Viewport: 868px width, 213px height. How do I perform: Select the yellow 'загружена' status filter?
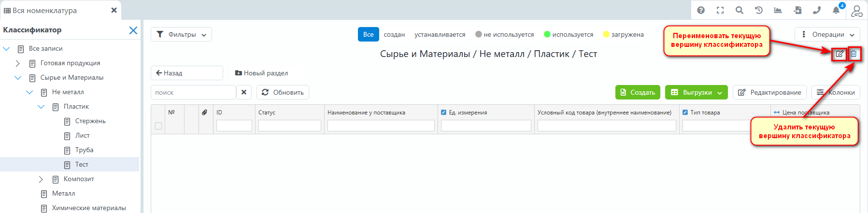(x=623, y=34)
